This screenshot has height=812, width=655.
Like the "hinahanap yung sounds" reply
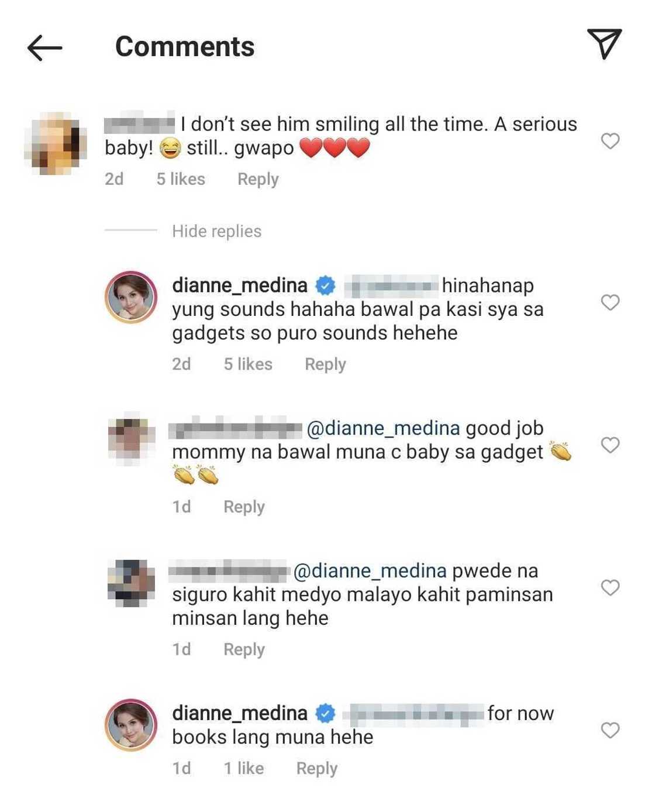(610, 302)
